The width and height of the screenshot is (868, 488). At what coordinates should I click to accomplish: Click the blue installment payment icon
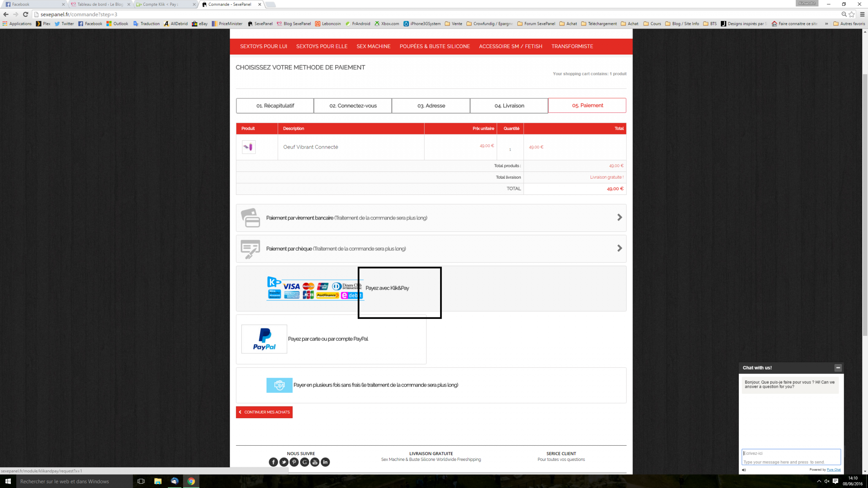click(279, 385)
